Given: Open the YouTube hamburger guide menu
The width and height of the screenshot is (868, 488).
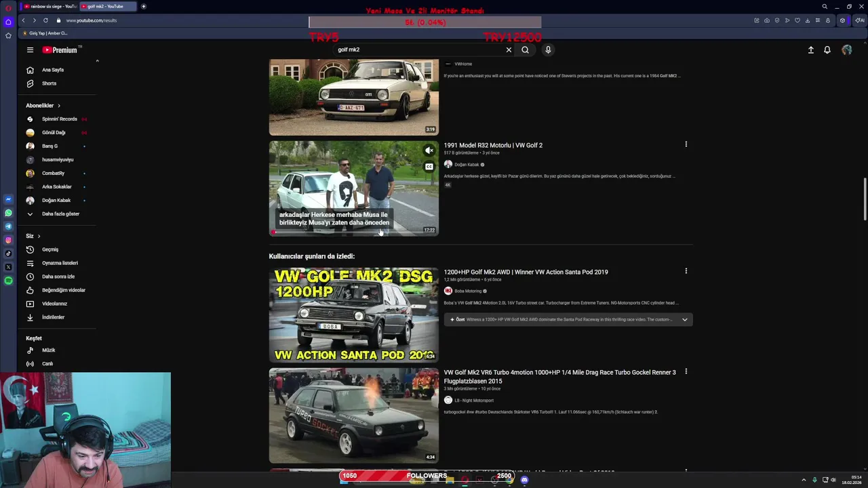Looking at the screenshot, I should click(30, 49).
